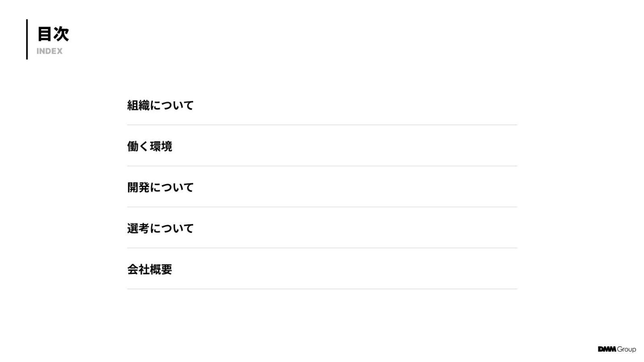
Task: Jump to the 開発について section
Action: click(160, 187)
